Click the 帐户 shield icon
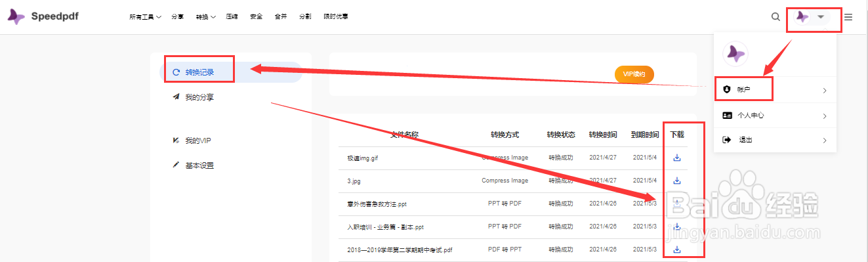This screenshot has height=262, width=868. [726, 89]
